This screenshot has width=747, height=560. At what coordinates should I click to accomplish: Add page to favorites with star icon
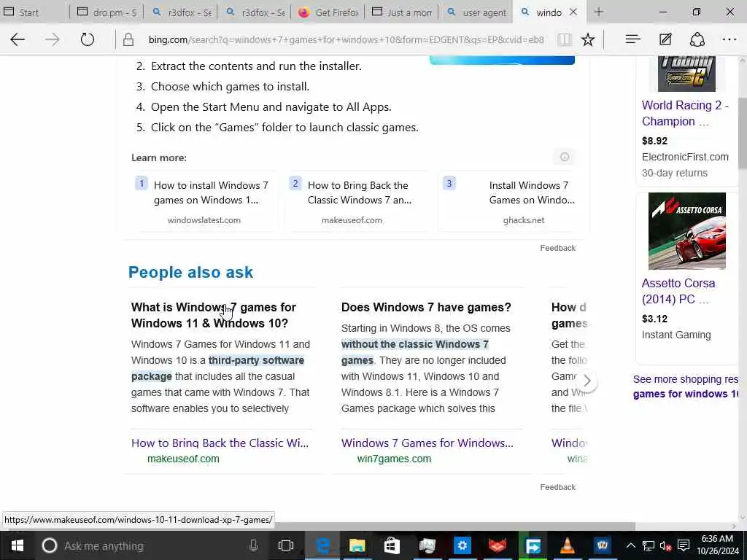pyautogui.click(x=588, y=39)
